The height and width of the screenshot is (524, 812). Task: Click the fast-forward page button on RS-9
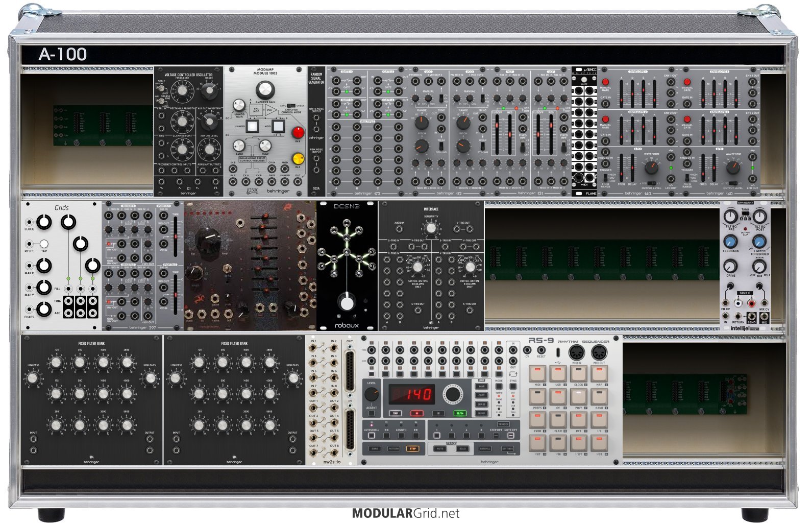(x=416, y=436)
